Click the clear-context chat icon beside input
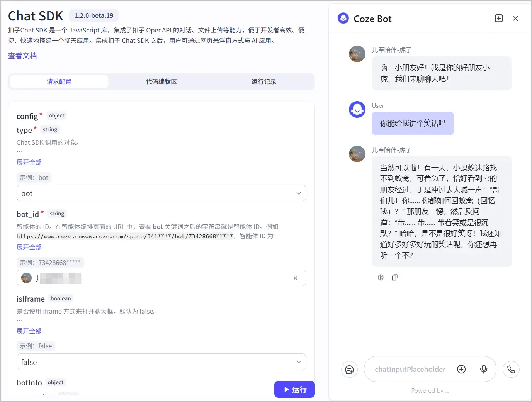This screenshot has height=402, width=532. tap(350, 370)
